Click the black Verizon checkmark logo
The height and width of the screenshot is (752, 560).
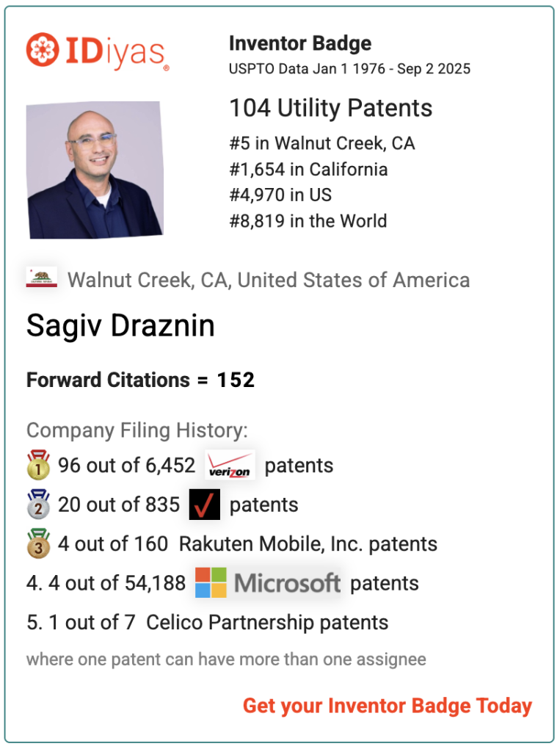[x=205, y=504]
